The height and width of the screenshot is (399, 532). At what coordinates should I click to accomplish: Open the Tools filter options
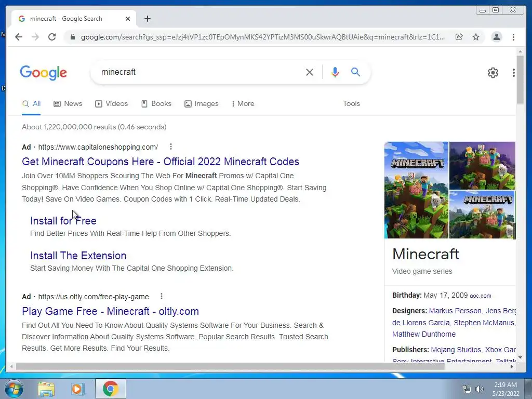(351, 104)
